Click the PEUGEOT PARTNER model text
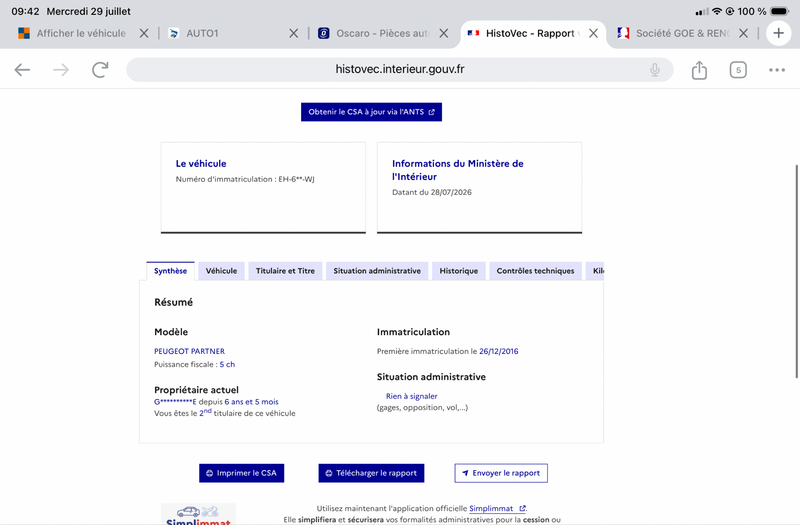The width and height of the screenshot is (800, 525). click(189, 351)
